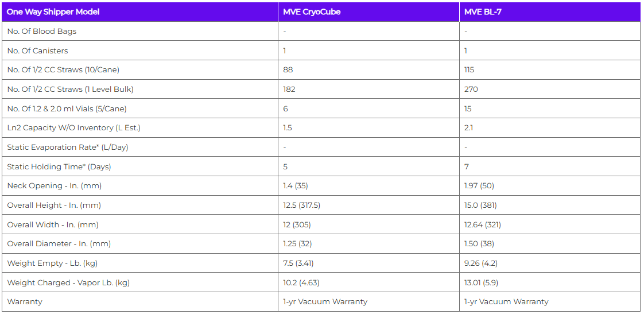Select the Static Holding Time value 7
Screen dimensions: 644x314
point(466,166)
